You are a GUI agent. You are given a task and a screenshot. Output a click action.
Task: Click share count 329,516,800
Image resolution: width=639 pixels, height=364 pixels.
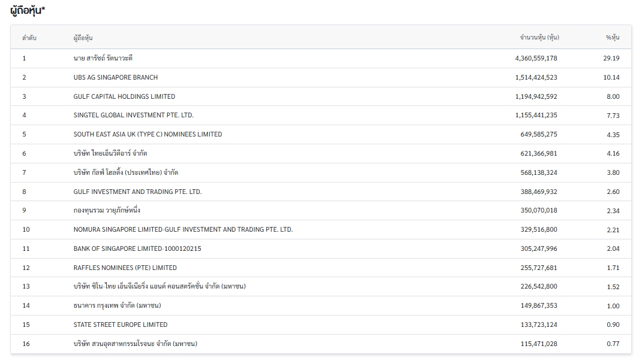[x=539, y=230]
